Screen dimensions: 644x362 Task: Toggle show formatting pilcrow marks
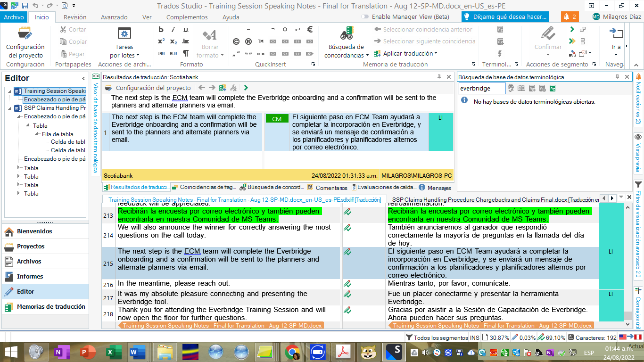pyautogui.click(x=186, y=53)
